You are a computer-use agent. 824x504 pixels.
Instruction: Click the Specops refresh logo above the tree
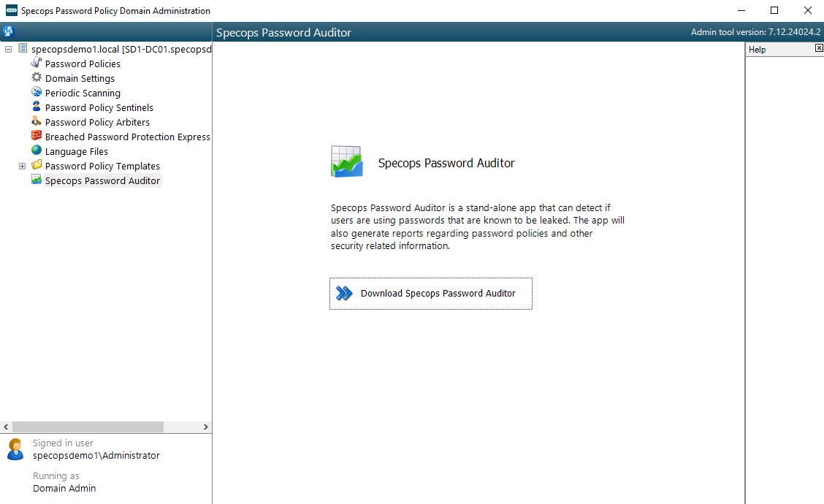(9, 31)
